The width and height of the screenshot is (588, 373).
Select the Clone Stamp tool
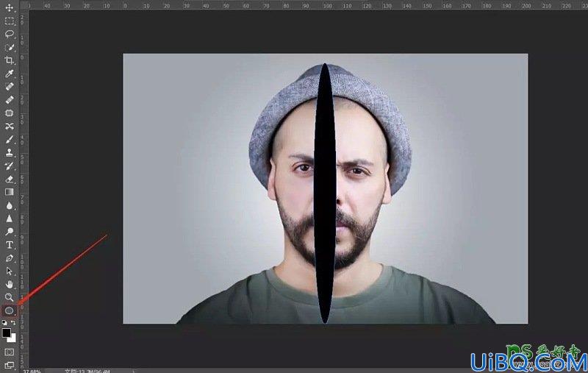pos(10,153)
